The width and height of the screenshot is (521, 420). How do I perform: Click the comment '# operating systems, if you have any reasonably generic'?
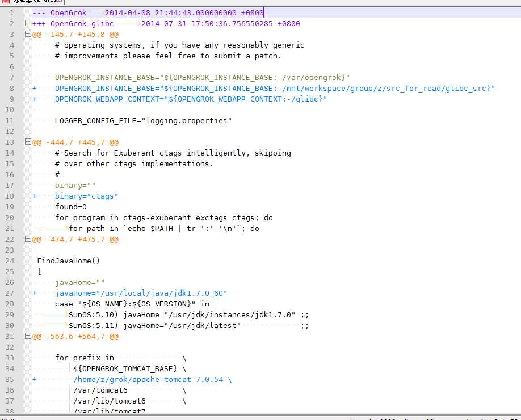(x=179, y=45)
